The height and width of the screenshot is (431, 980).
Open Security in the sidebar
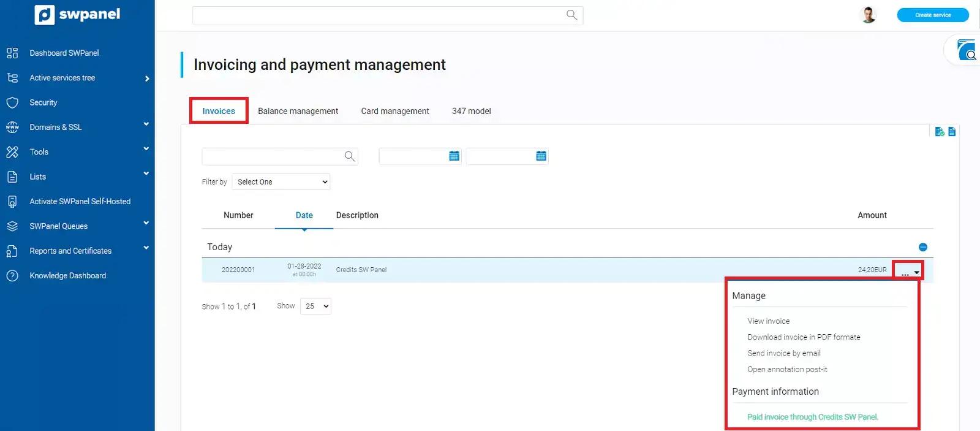(43, 102)
